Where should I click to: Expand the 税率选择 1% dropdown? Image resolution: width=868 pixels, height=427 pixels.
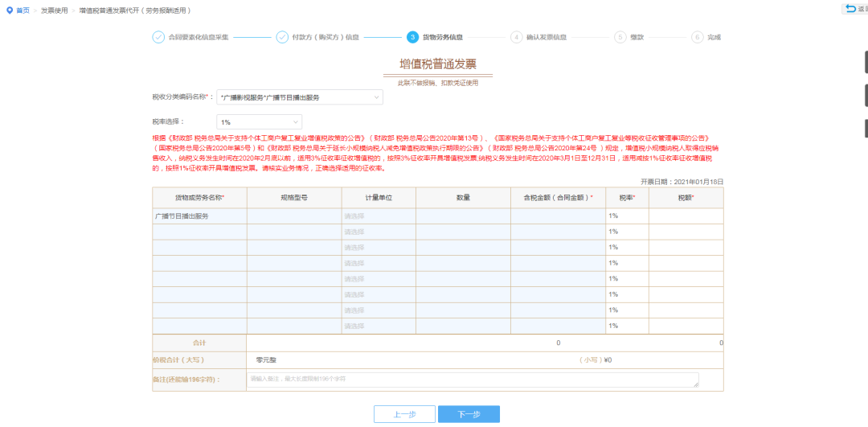[x=259, y=121]
